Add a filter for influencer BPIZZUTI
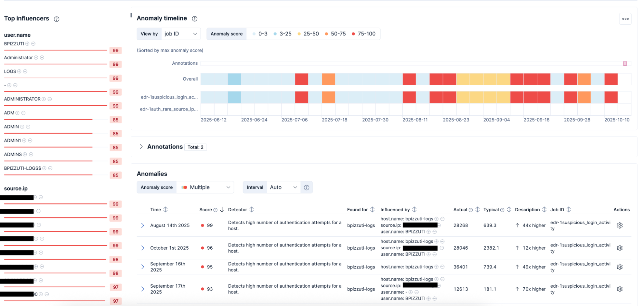 pyautogui.click(x=28, y=43)
